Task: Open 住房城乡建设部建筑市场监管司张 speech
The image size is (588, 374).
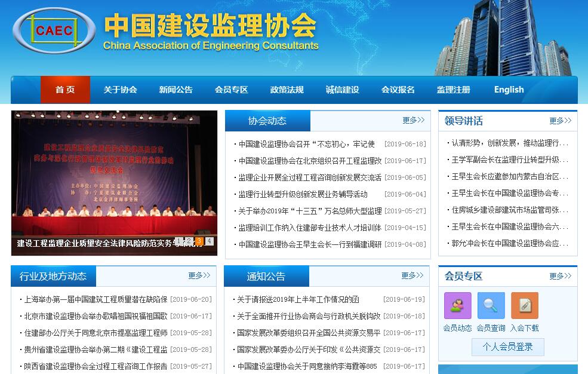Action: pyautogui.click(x=510, y=210)
